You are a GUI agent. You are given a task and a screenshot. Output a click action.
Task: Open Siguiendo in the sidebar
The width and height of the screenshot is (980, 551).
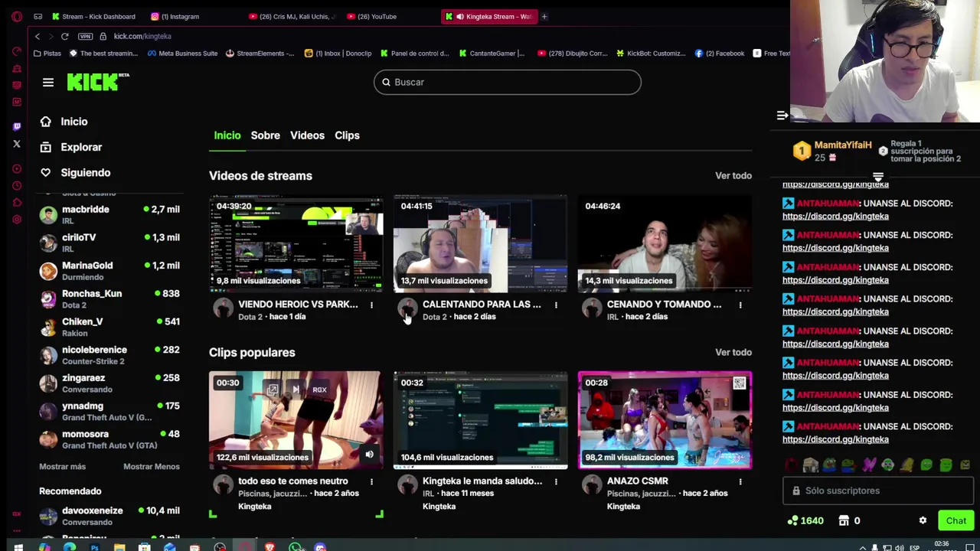[x=75, y=173]
